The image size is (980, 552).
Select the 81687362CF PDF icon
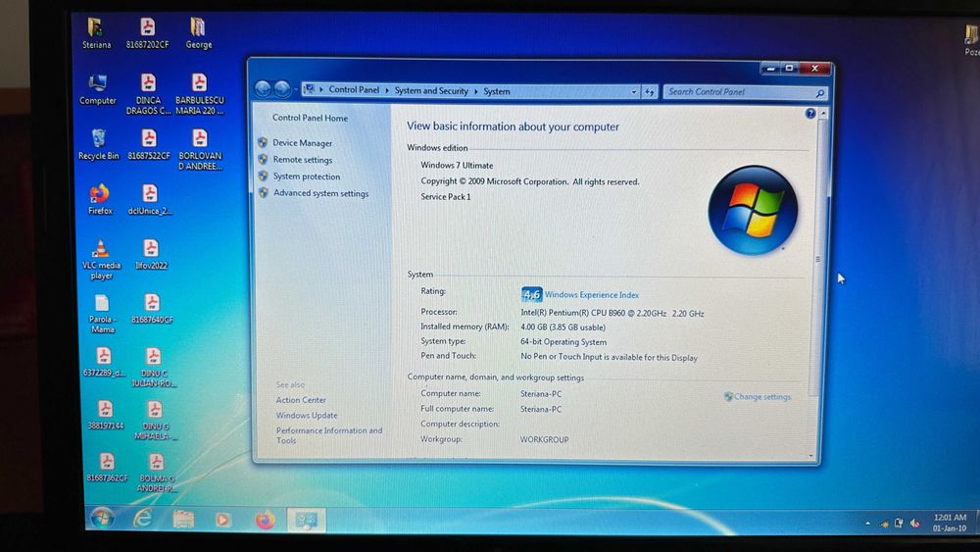click(107, 468)
